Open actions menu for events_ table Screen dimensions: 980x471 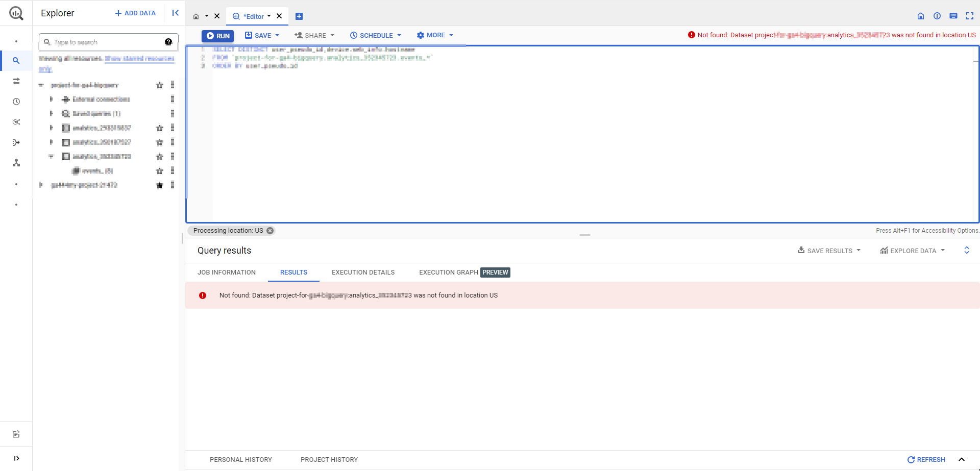(x=173, y=170)
